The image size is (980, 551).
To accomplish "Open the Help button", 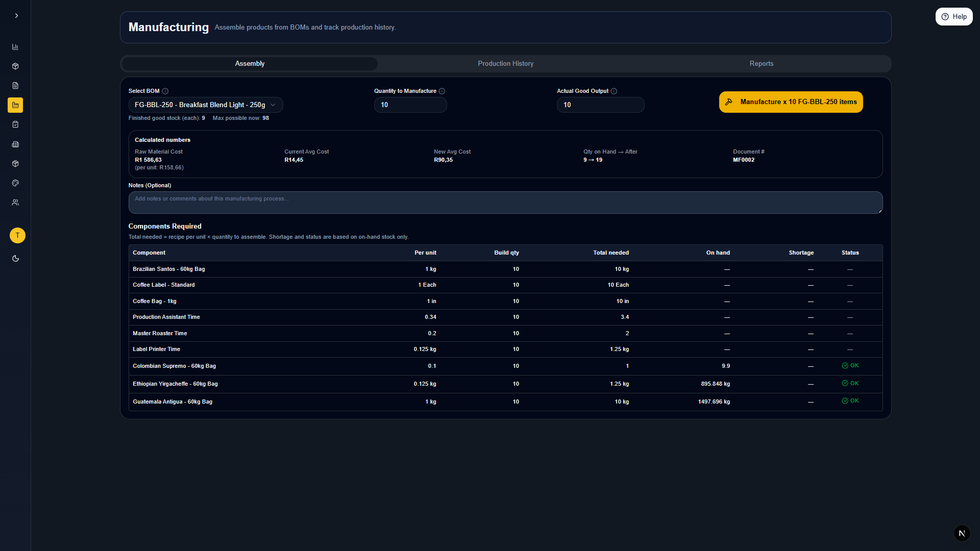I will tap(953, 17).
